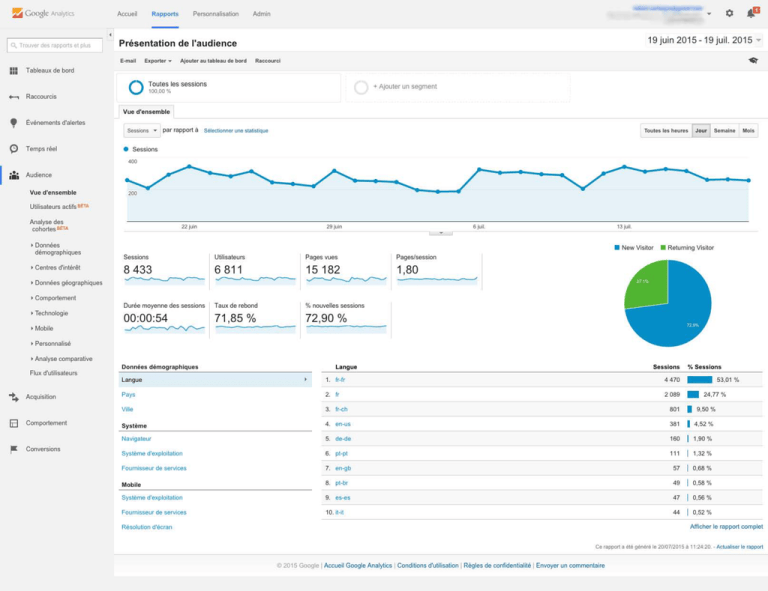
Task: Open the date range selector
Action: pyautogui.click(x=704, y=40)
